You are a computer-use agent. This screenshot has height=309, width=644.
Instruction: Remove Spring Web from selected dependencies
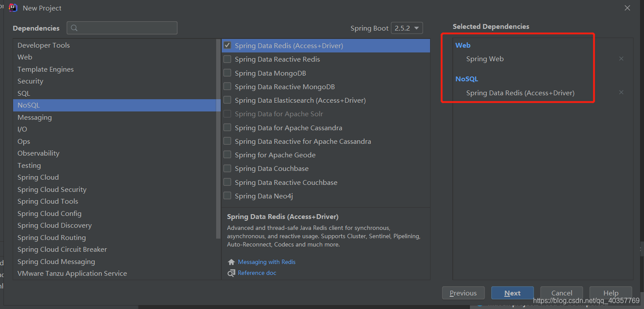pos(621,59)
